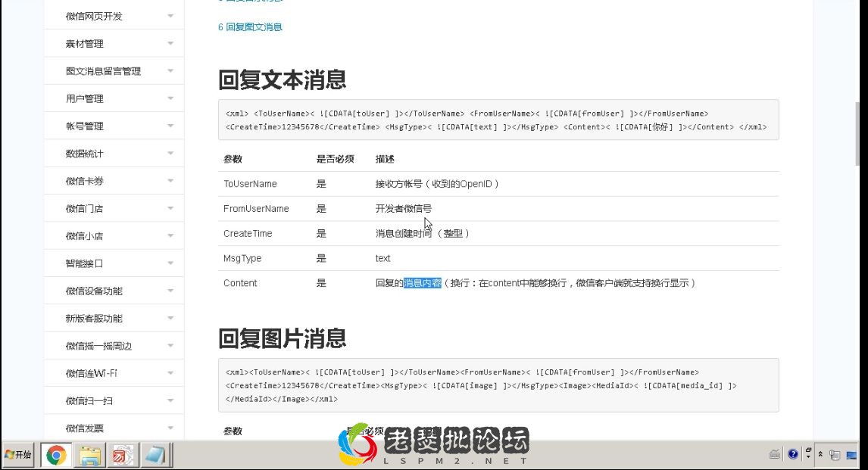Expand the 图文消息留言管理 sidebar menu
This screenshot has height=470, width=868.
pos(114,71)
